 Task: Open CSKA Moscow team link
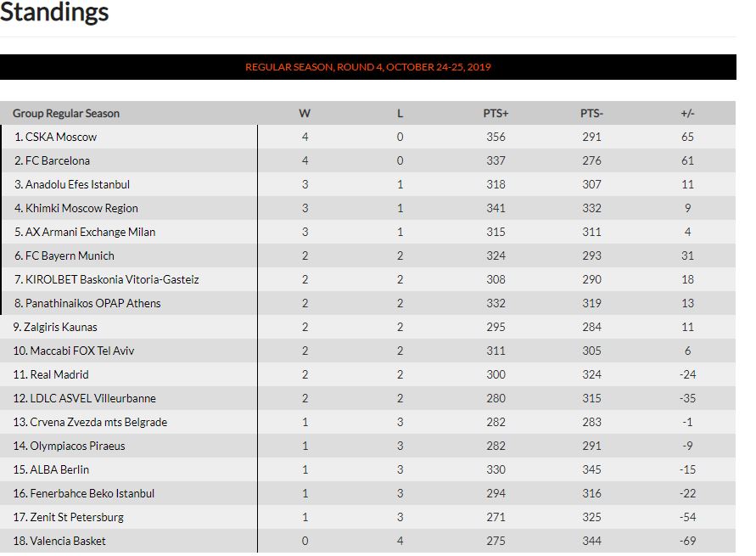coord(61,137)
